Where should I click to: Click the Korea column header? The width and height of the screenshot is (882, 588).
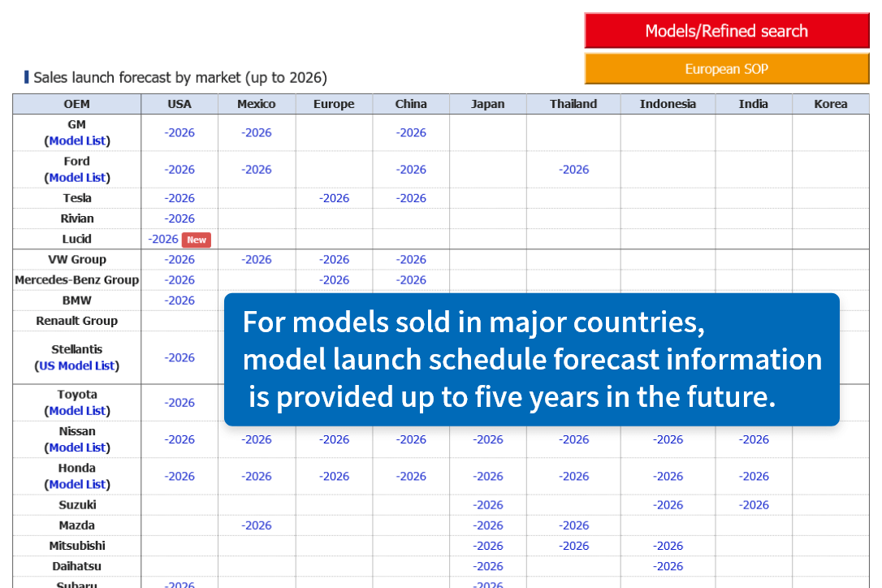(831, 104)
